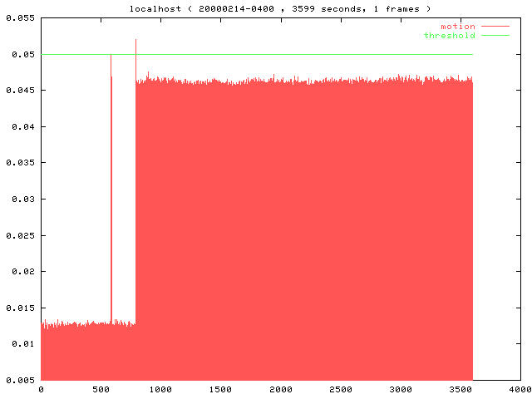Click the 500 x-axis tick label
Viewport: 532px width, 399px height.
pos(101,389)
